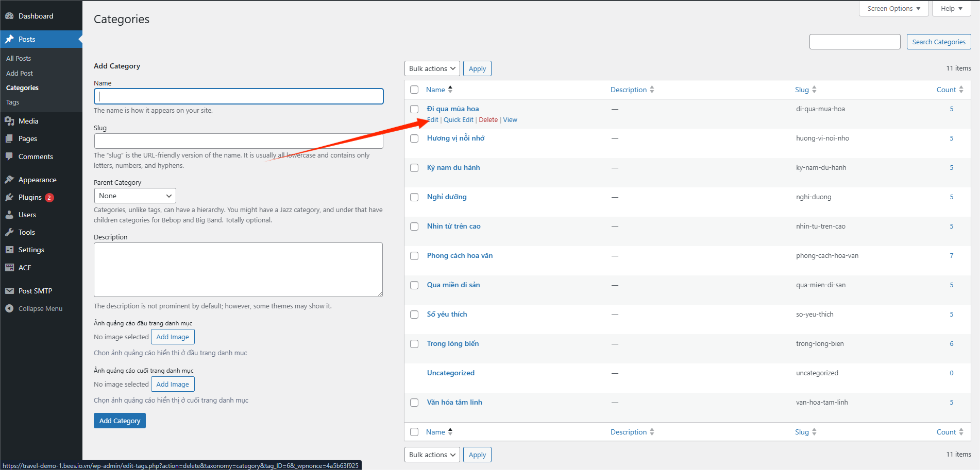Click Quick Edit under Đi qua mùa hoa

(x=458, y=119)
